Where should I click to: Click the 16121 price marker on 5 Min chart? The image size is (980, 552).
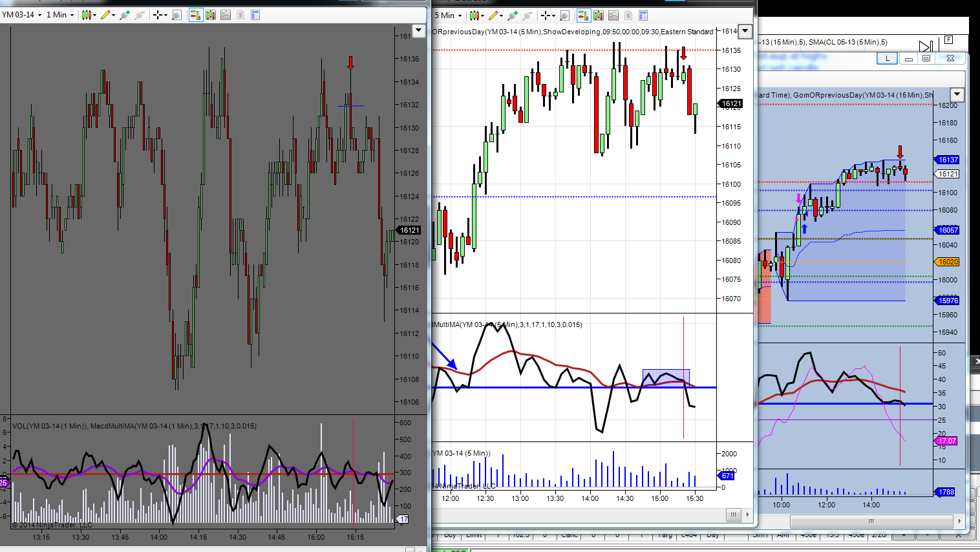coord(731,103)
